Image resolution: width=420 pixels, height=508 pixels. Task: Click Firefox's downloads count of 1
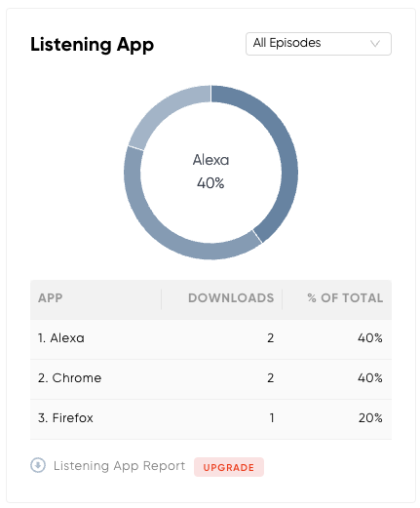(272, 417)
